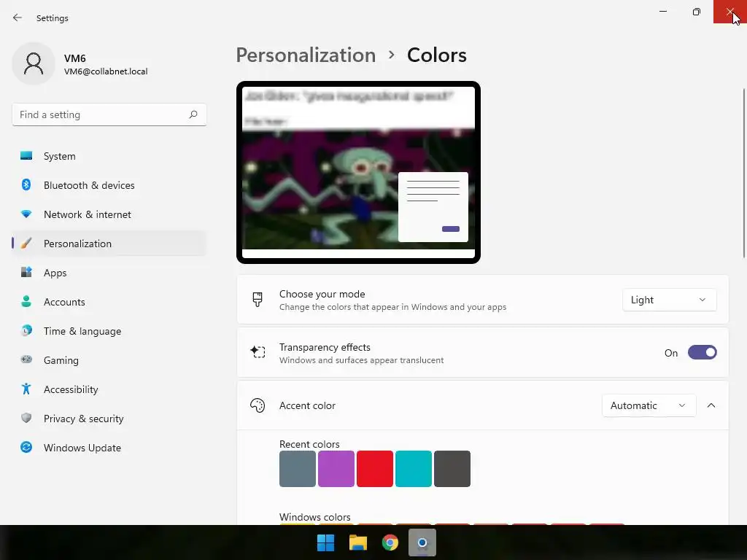The image size is (747, 560).
Task: Turn off Transparency effects toggle
Action: 702,352
